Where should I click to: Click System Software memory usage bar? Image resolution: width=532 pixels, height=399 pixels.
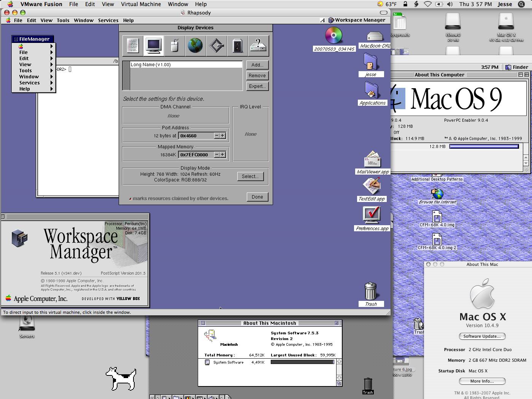tap(302, 362)
